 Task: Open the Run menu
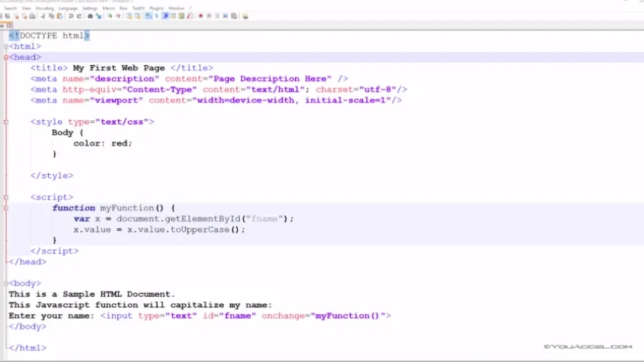123,8
